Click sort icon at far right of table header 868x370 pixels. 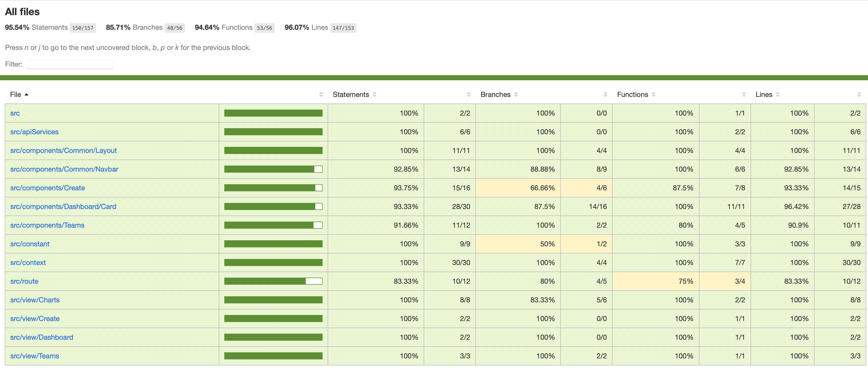pyautogui.click(x=859, y=95)
